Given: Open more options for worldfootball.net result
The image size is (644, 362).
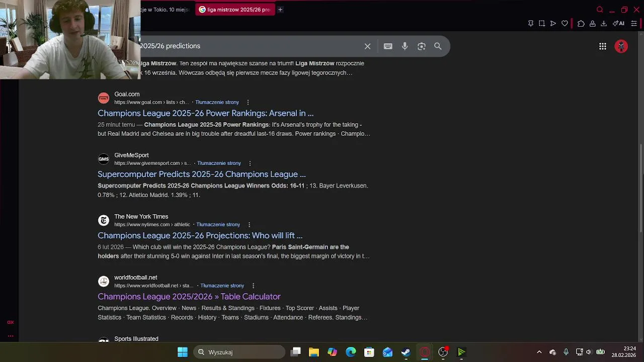Looking at the screenshot, I should (x=253, y=286).
